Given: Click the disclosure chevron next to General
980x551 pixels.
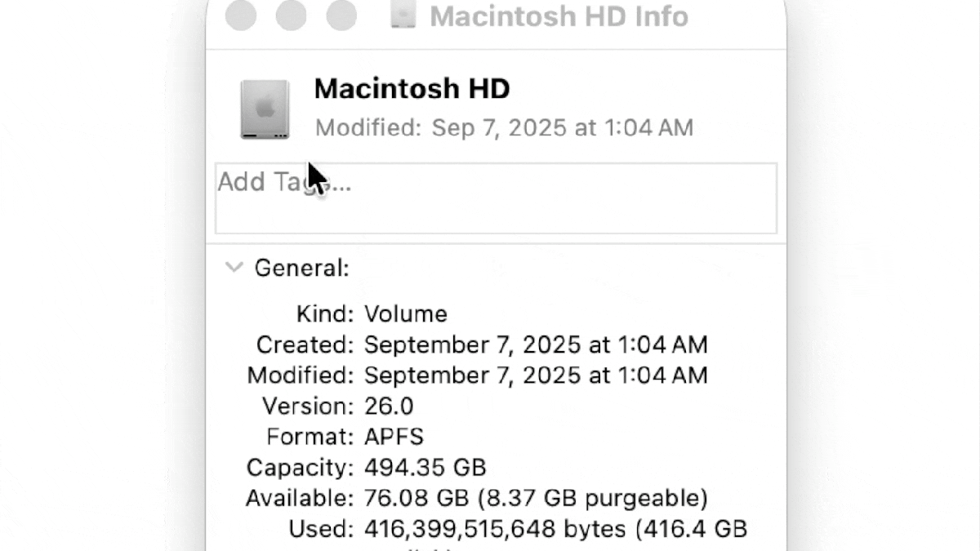Looking at the screenshot, I should (234, 267).
